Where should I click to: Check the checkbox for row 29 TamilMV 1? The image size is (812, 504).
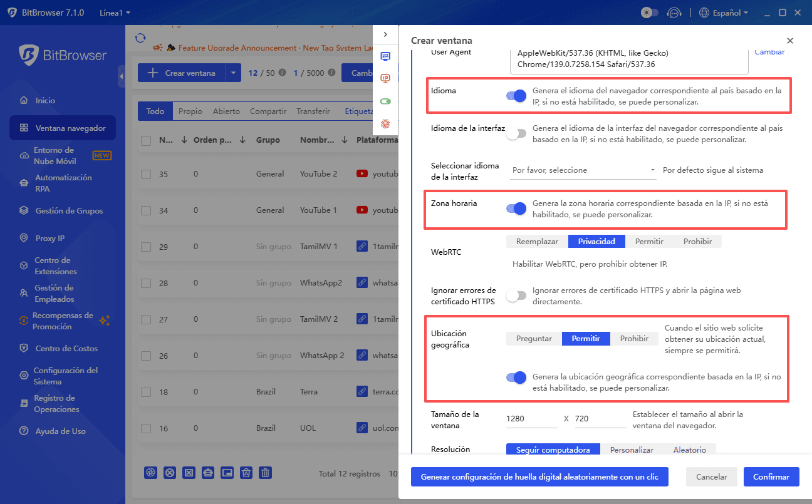pos(146,247)
